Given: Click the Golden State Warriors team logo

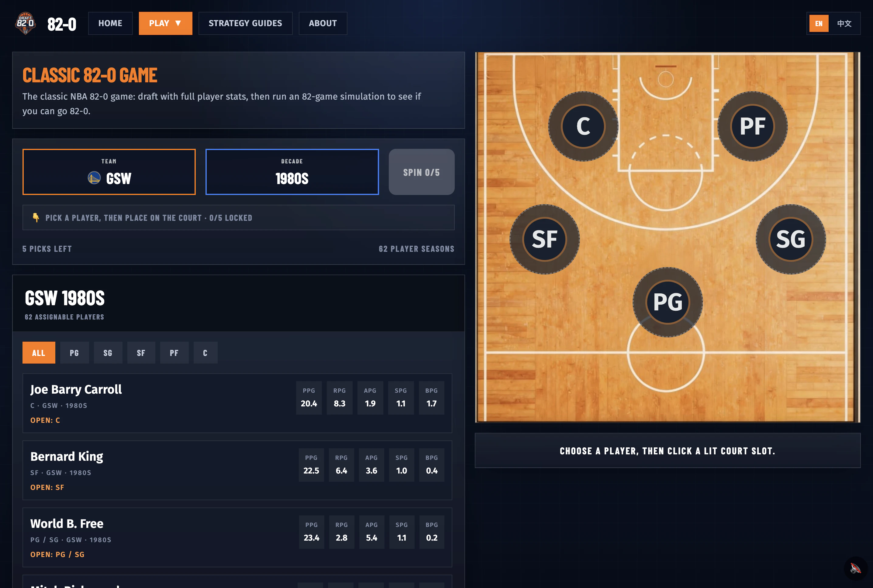Looking at the screenshot, I should 94,178.
